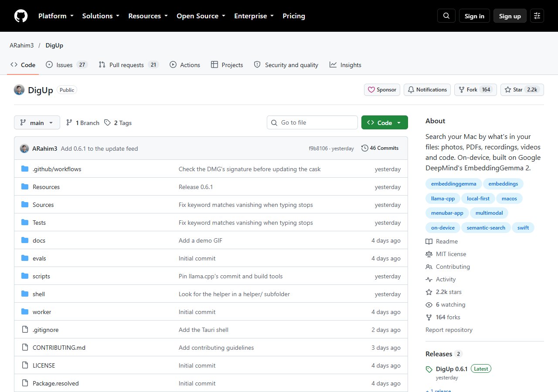Switch to the Pull requests tab
Screen dimensions: 558x392
pyautogui.click(x=129, y=65)
